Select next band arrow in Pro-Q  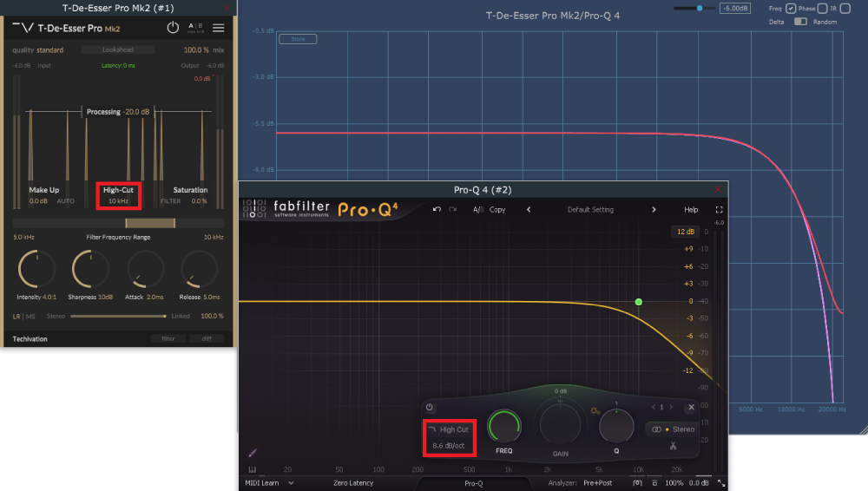672,408
